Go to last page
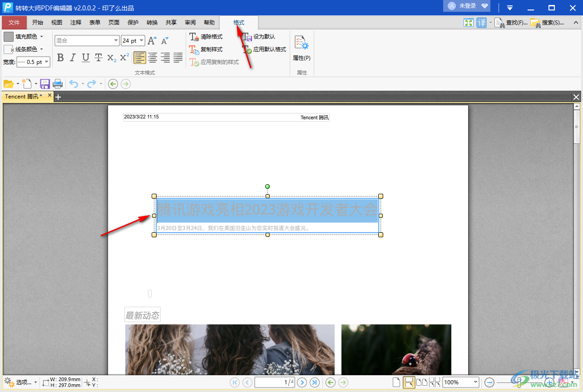The height and width of the screenshot is (392, 583). click(315, 382)
